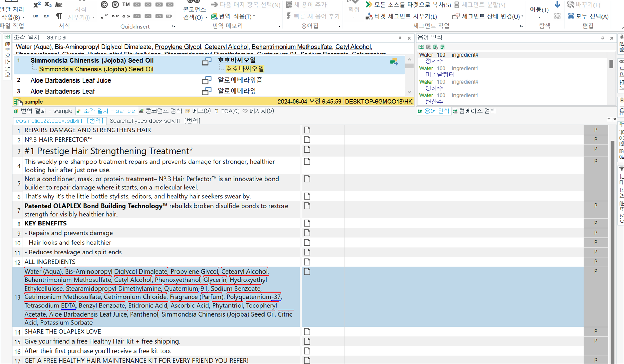Viewport: 624px width, 364px height.
Task: Select segment 14 SHARE THE OLAPLEX LOVE
Action: (63, 332)
